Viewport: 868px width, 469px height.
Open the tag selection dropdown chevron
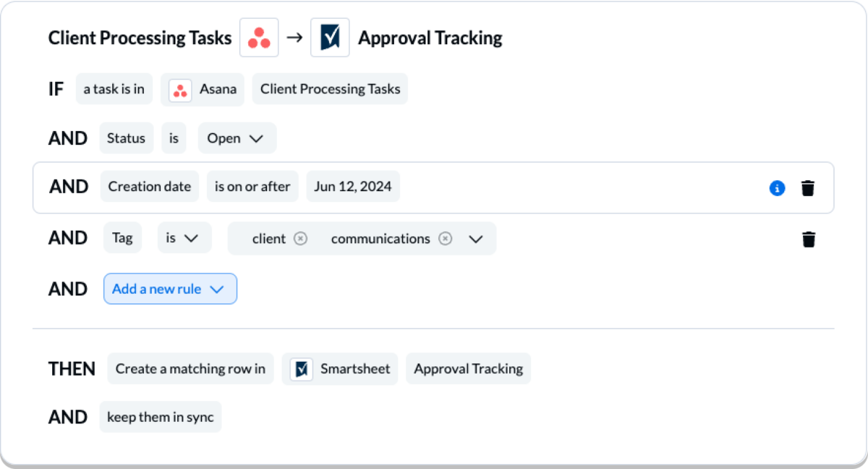(477, 238)
